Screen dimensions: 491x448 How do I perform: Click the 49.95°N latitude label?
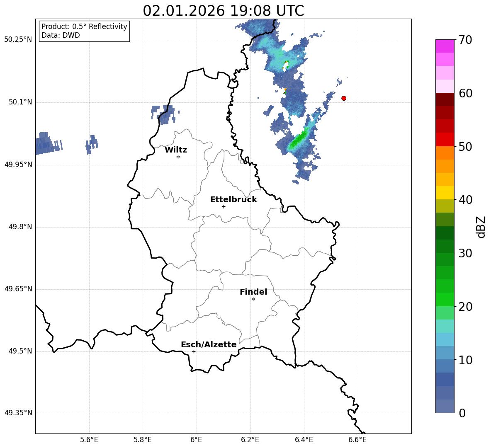point(18,165)
